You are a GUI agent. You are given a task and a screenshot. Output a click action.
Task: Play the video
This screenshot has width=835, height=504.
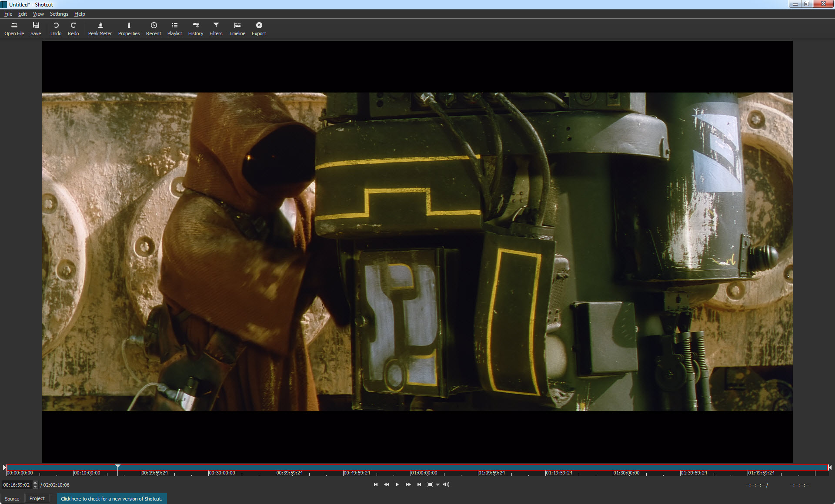(397, 484)
